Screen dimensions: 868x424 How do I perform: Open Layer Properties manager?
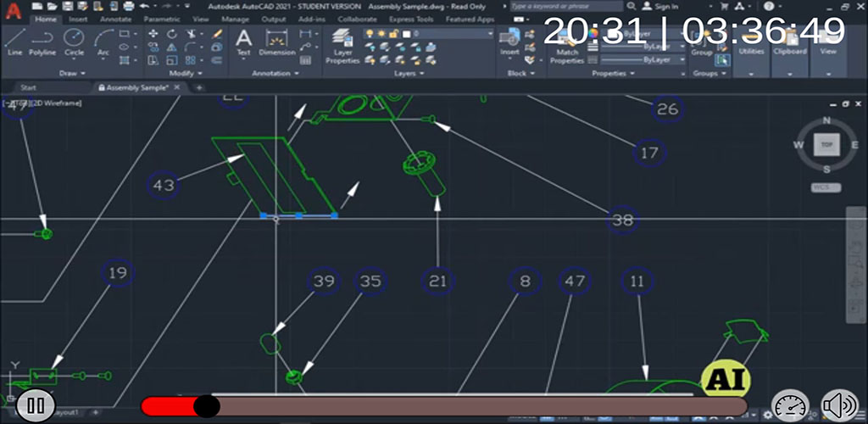tap(342, 46)
